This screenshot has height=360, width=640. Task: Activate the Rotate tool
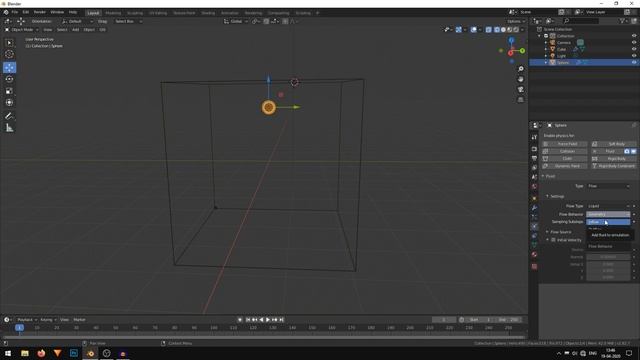[9, 79]
